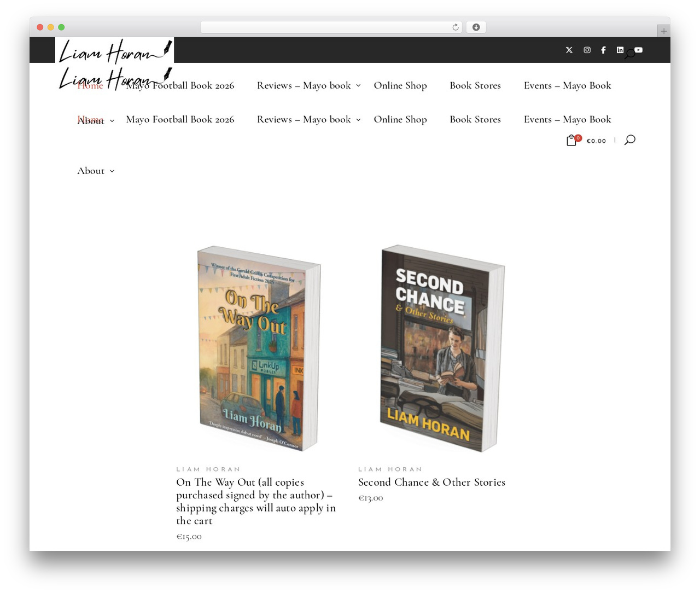The height and width of the screenshot is (593, 700).
Task: Open the Instagram social icon
Action: [587, 50]
